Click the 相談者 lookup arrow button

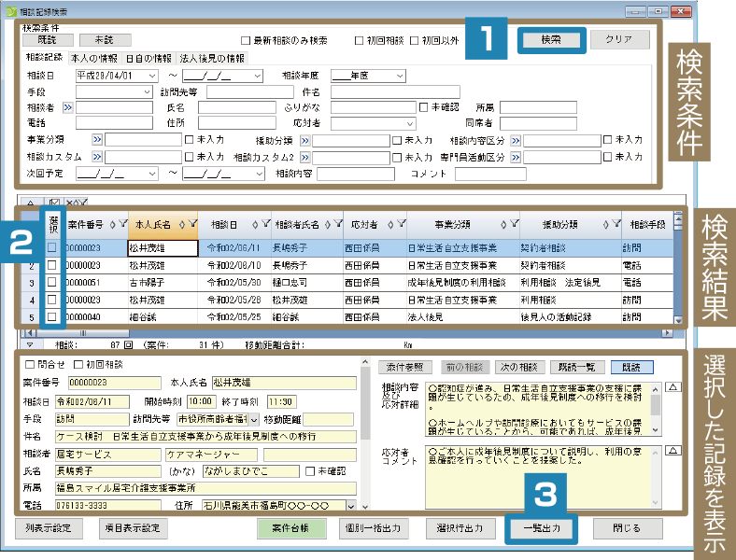68,107
